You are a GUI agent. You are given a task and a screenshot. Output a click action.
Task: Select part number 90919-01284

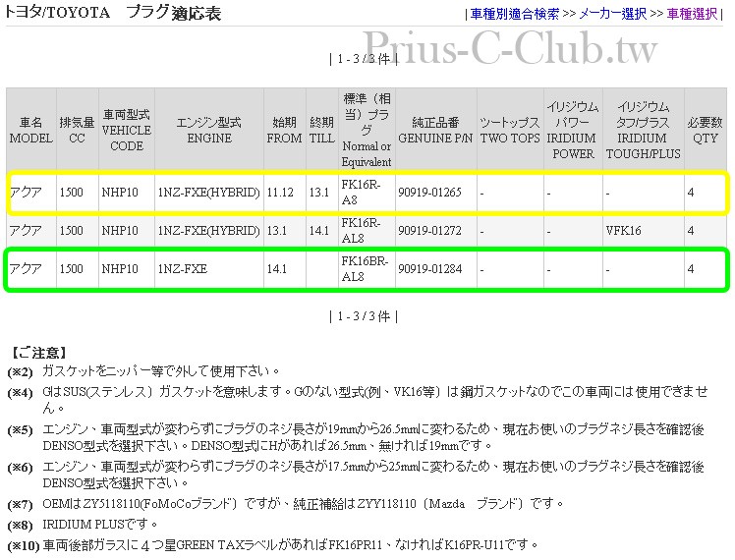tap(429, 269)
